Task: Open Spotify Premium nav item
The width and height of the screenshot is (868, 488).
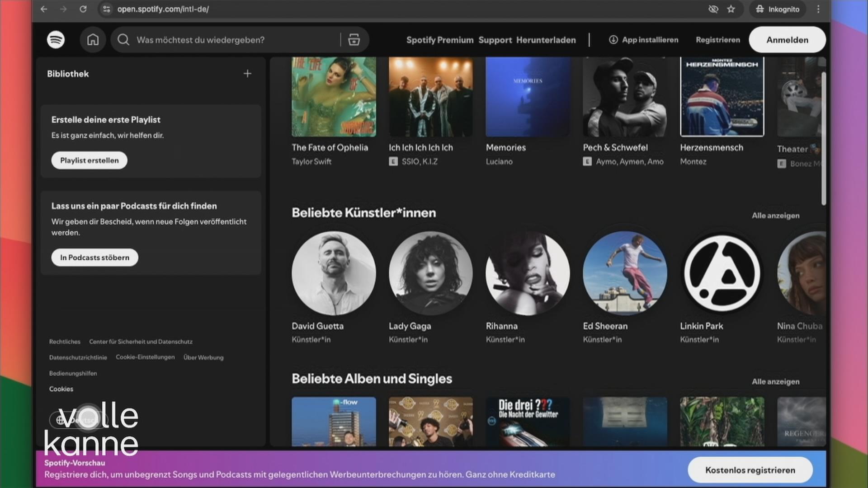Action: pyautogui.click(x=439, y=40)
